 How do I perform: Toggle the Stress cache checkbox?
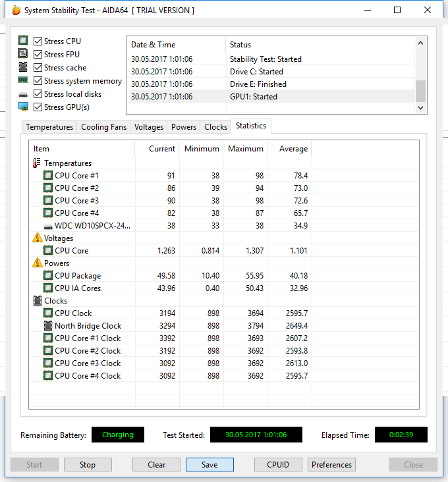tap(38, 68)
